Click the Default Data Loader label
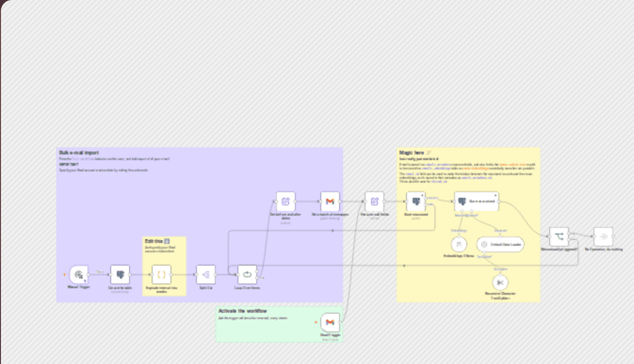The image size is (634, 364). coord(506,245)
